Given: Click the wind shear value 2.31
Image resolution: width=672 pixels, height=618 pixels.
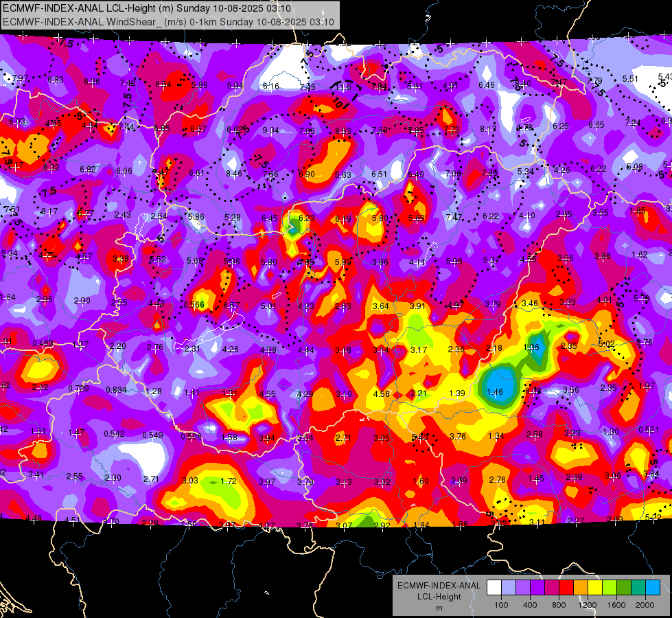Looking at the screenshot, I should click(192, 349).
